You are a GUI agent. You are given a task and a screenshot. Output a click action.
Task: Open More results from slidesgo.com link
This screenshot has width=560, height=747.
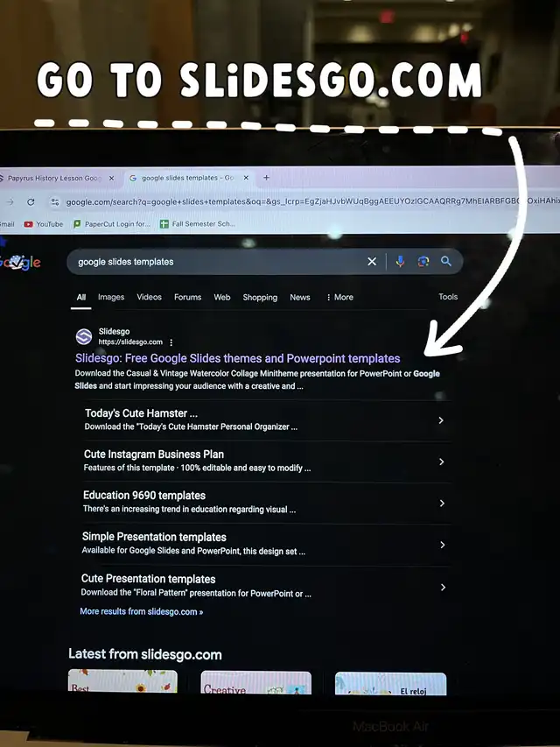142,612
